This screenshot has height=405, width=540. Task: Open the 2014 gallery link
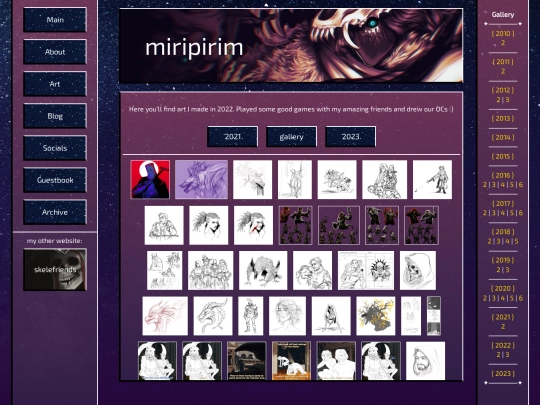pos(503,137)
